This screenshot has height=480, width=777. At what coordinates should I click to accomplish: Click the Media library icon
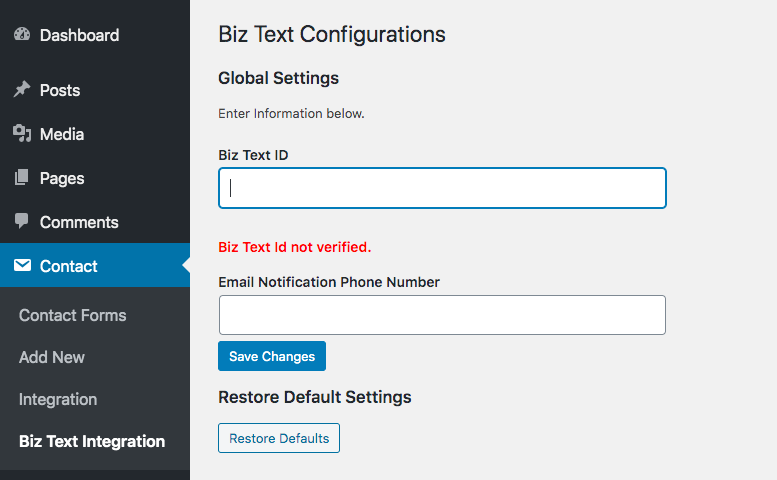[22, 133]
